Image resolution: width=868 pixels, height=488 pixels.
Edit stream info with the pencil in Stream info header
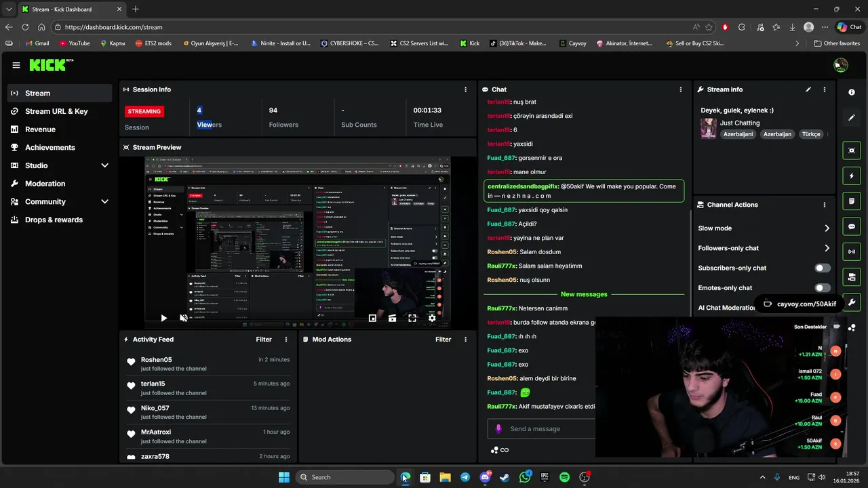(x=808, y=89)
